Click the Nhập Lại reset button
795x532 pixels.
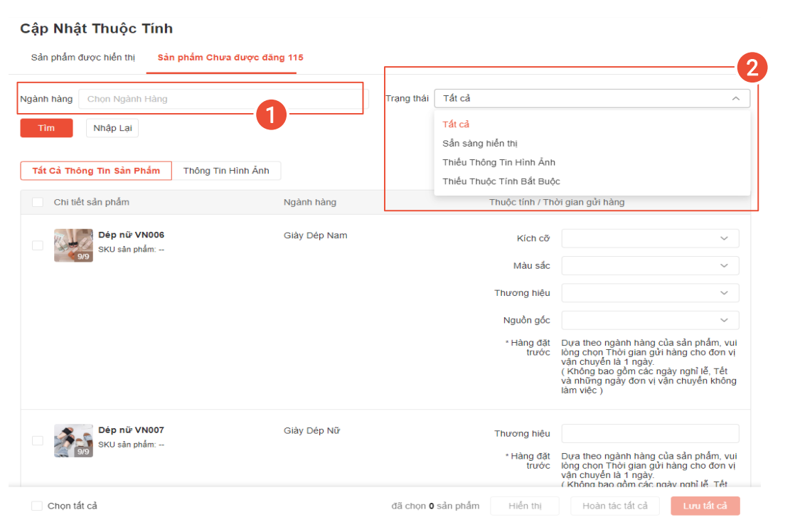[x=112, y=128]
